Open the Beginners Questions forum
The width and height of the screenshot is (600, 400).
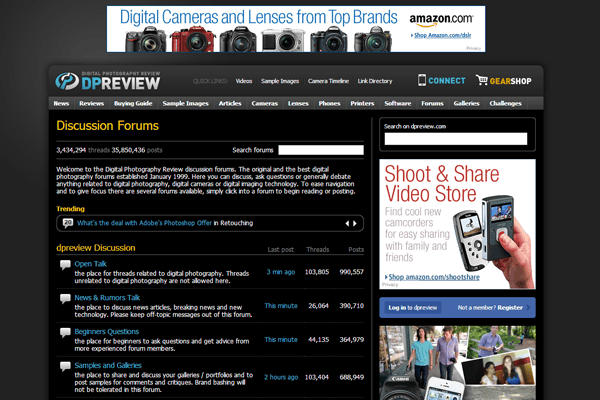[106, 331]
